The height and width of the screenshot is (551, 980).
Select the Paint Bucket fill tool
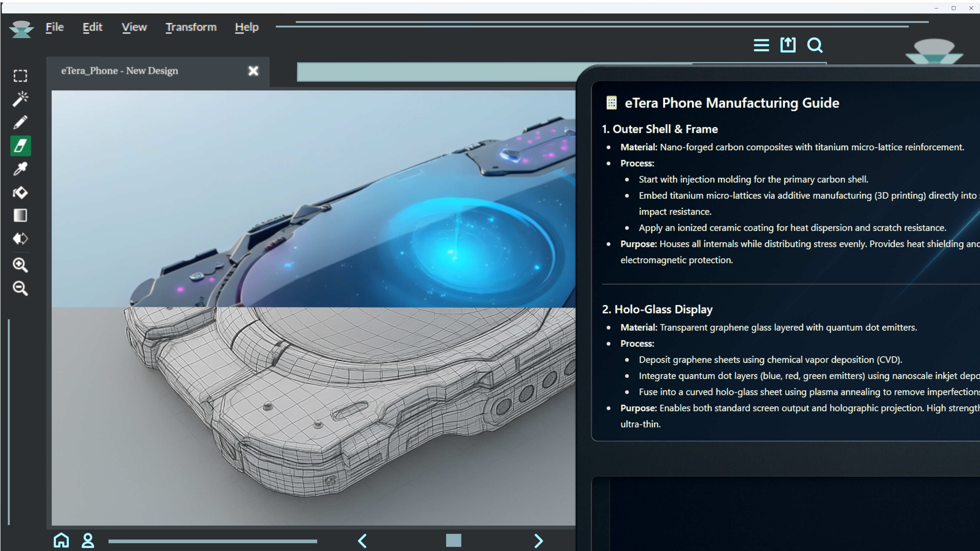[x=20, y=193]
